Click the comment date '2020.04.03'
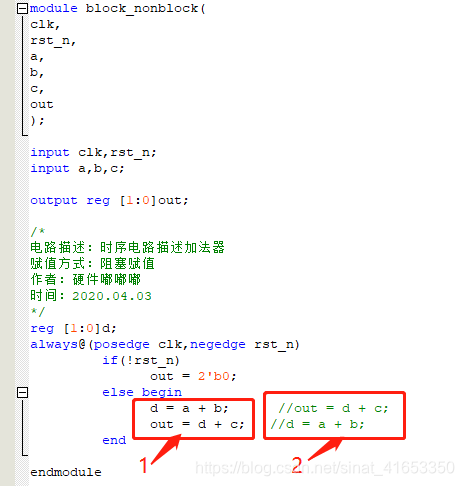This screenshot has width=464, height=486. pos(112,296)
